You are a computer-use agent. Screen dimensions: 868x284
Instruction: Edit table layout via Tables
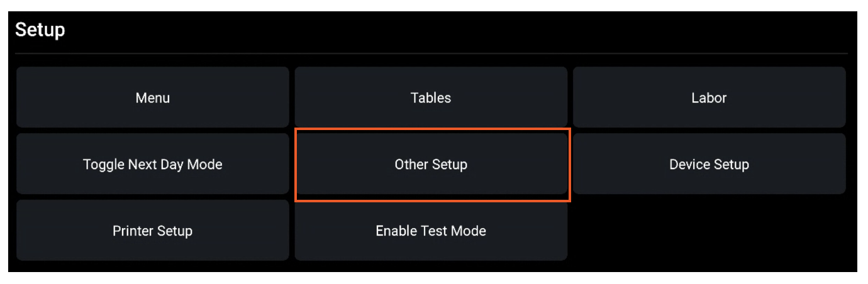pos(431,98)
